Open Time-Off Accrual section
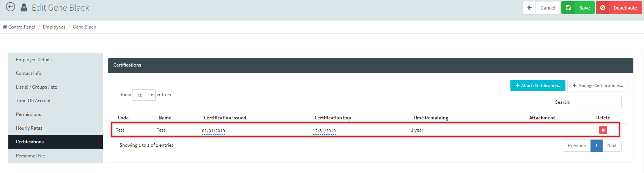Viewport: 644px width, 173px height. tap(55, 101)
